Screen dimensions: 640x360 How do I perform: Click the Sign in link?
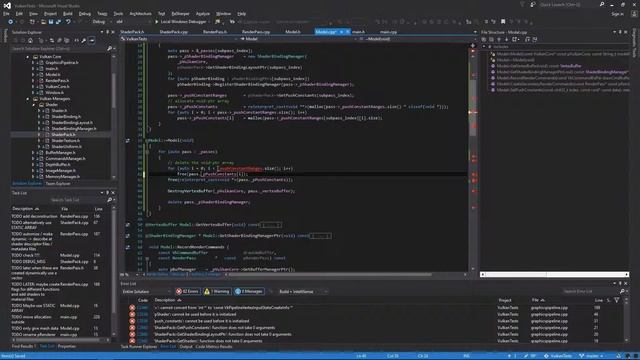(617, 13)
